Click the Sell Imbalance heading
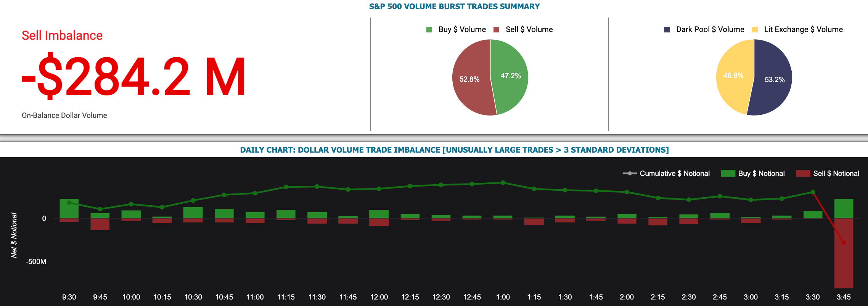The width and height of the screenshot is (868, 306). pos(62,35)
